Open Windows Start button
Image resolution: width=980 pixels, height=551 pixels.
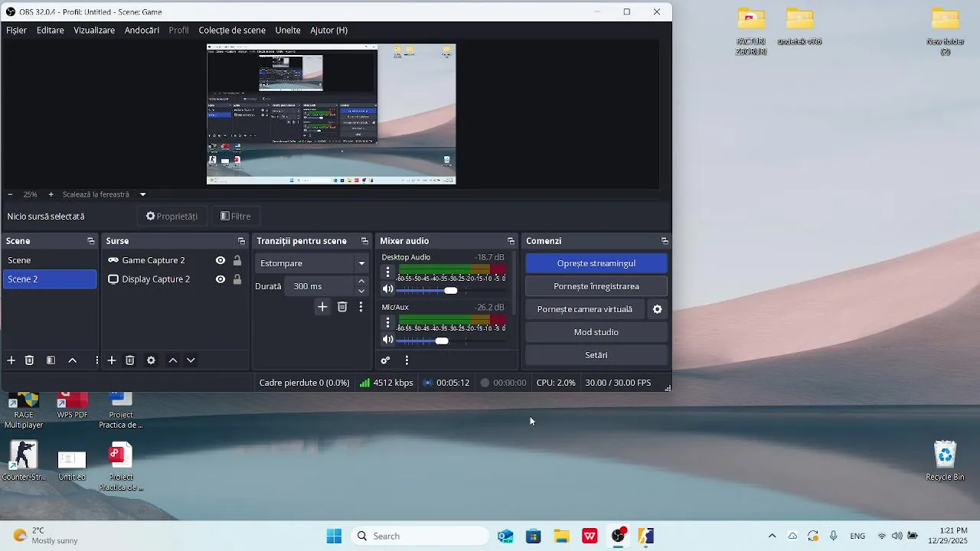[334, 536]
